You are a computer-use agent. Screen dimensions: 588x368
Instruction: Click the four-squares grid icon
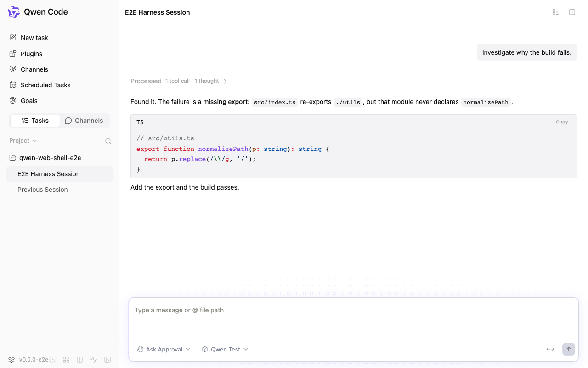pos(66,360)
